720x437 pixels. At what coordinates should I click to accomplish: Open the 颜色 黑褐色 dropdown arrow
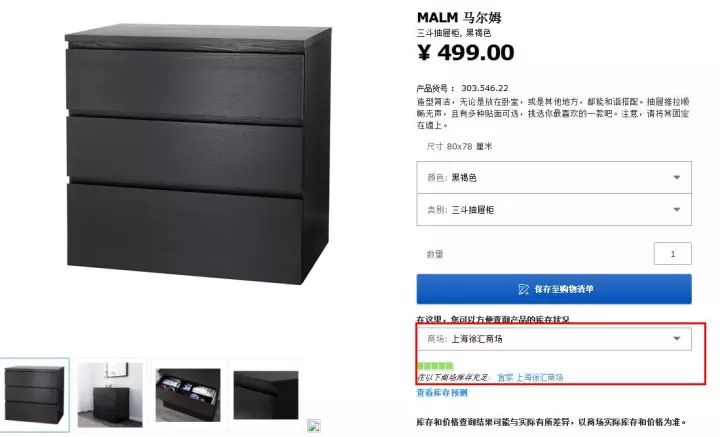676,177
